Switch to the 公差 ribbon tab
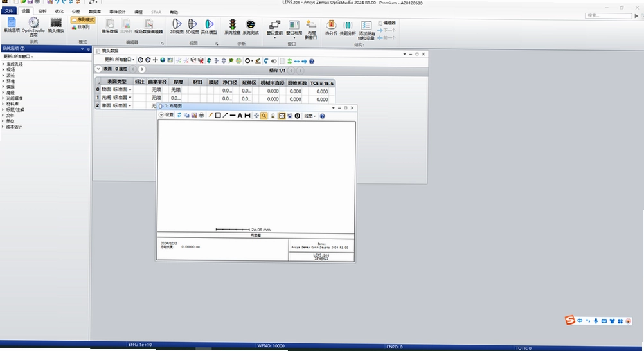 pyautogui.click(x=76, y=12)
